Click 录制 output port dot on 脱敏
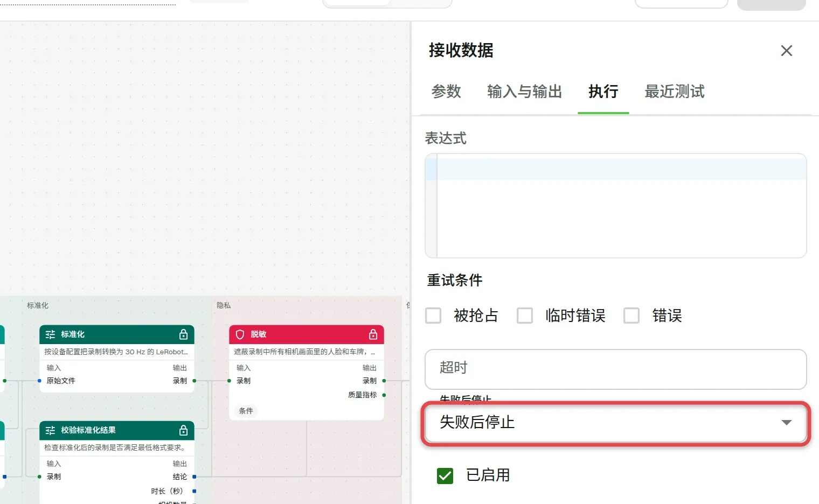This screenshot has height=504, width=819. [384, 381]
